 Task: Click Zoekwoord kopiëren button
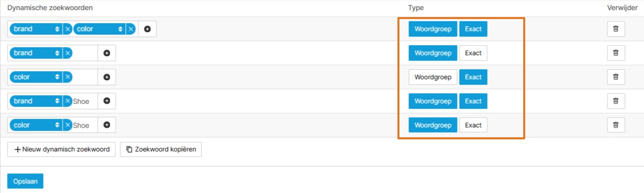(161, 149)
